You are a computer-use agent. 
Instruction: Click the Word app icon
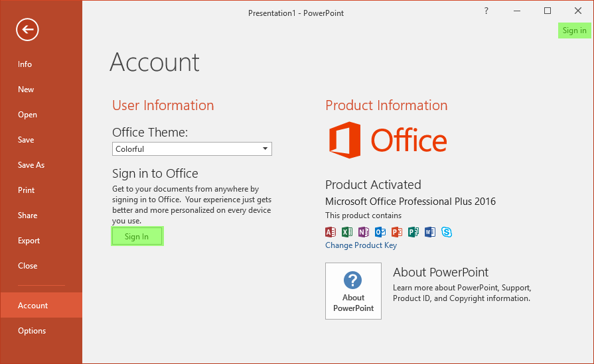coord(430,232)
